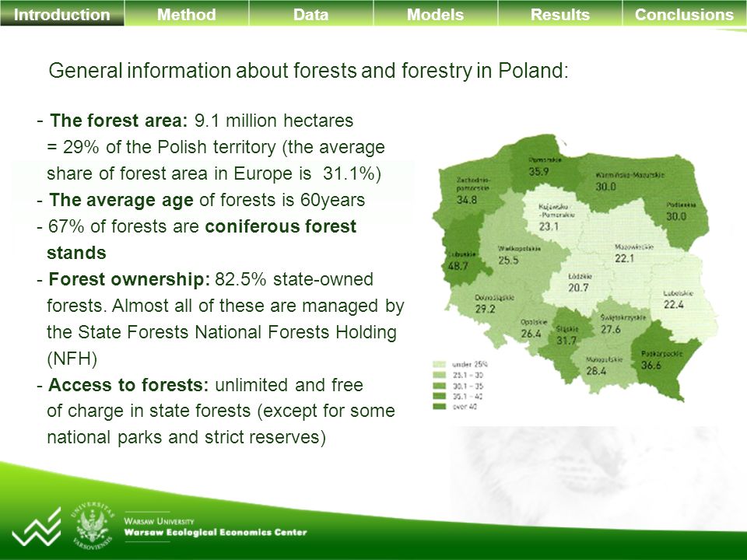Switch to the Data tab
Viewport: 747px width, 560px height.
[x=310, y=13]
